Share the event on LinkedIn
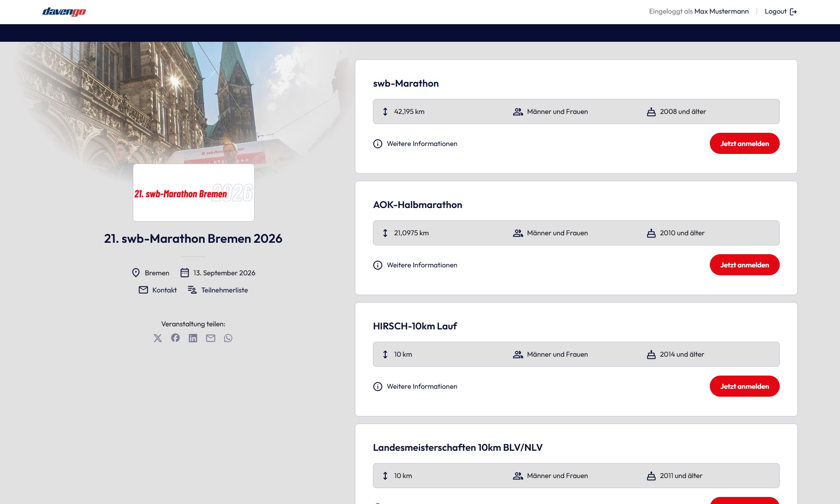This screenshot has width=840, height=504. click(x=193, y=338)
